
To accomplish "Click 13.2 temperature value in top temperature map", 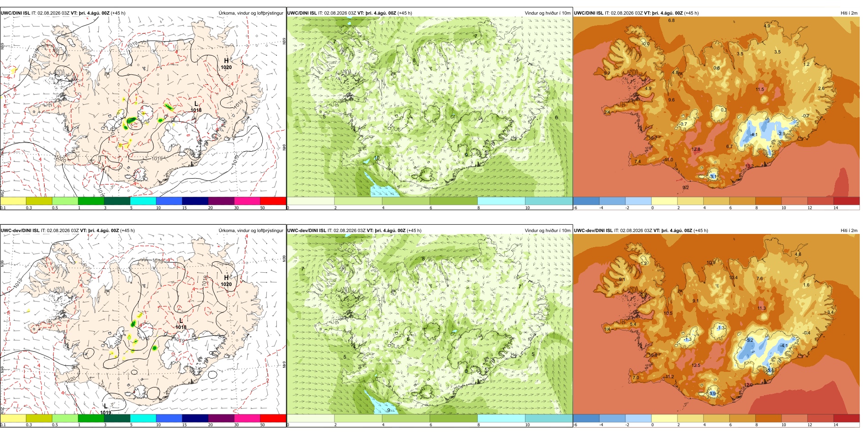I will point(749,166).
